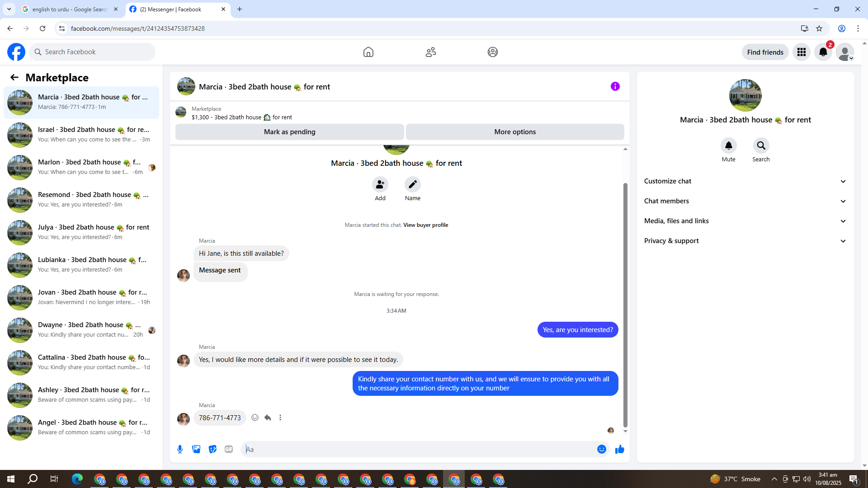Send a thumbs-up like
Image resolution: width=868 pixels, height=488 pixels.
[619, 449]
